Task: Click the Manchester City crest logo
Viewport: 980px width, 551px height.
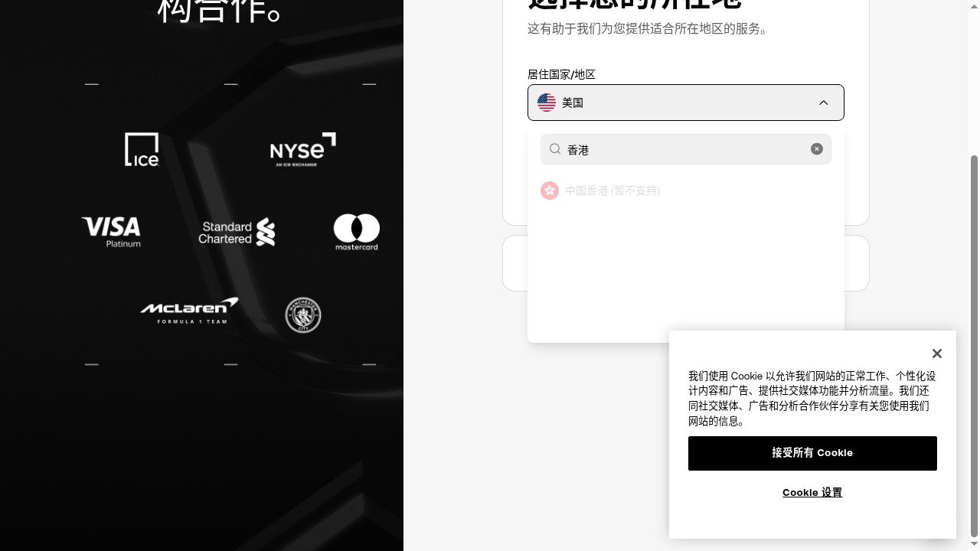Action: point(303,315)
